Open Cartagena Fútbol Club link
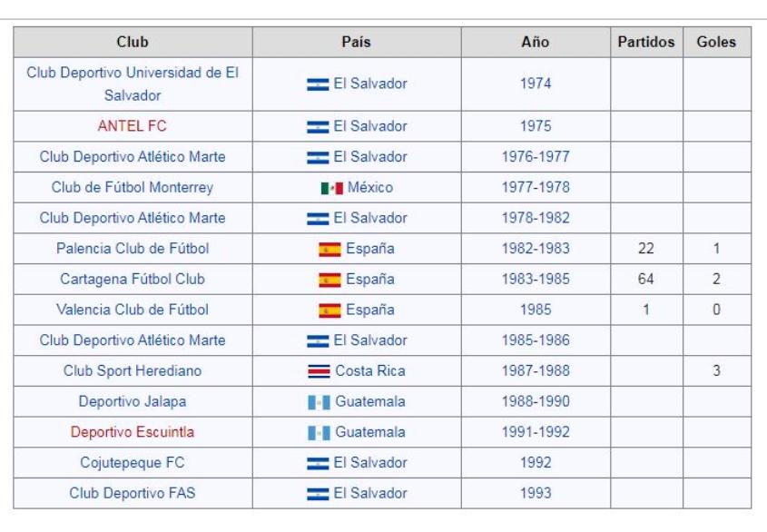This screenshot has height=532, width=767. [133, 279]
